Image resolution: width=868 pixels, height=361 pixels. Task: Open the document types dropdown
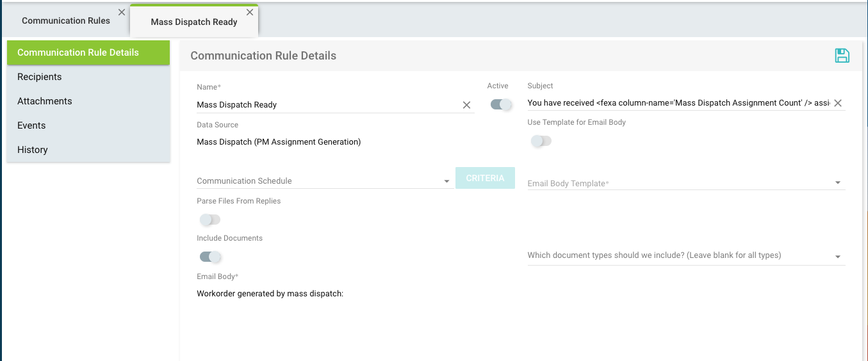(685, 255)
